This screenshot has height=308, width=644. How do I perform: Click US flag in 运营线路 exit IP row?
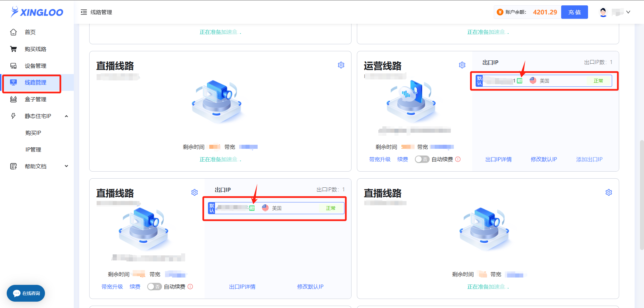[x=533, y=80]
